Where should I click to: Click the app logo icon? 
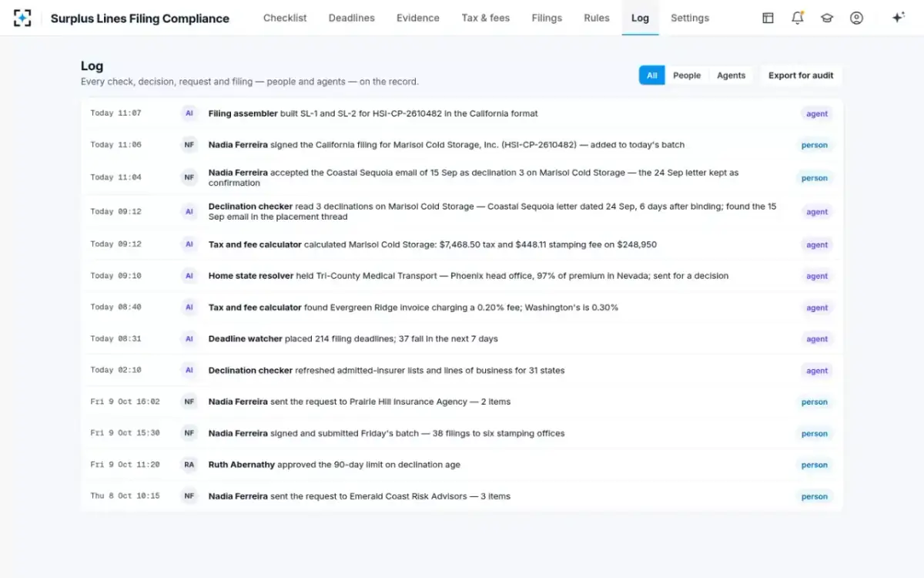[22, 18]
